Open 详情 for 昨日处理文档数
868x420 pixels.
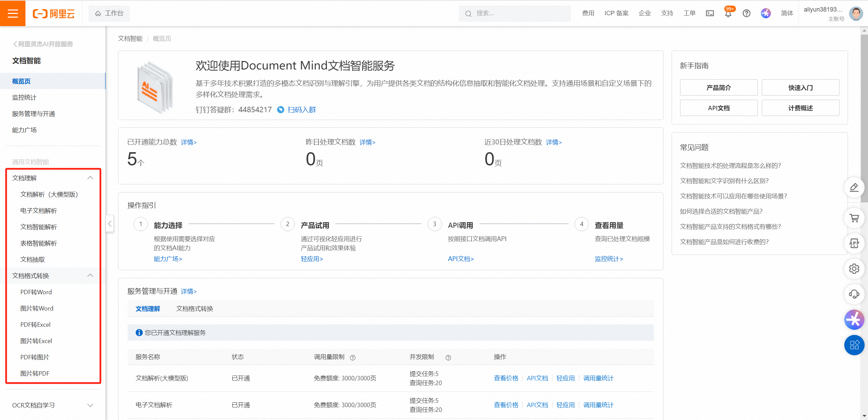pos(367,142)
